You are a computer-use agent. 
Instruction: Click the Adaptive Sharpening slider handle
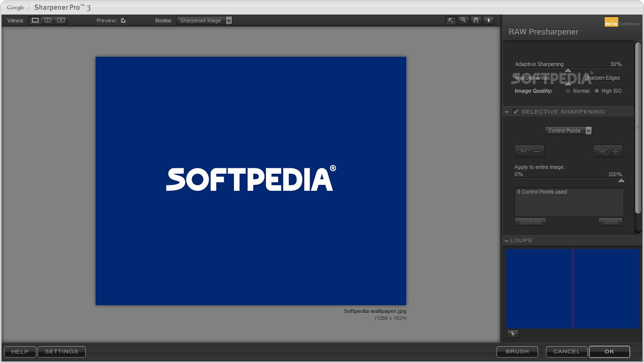[568, 70]
